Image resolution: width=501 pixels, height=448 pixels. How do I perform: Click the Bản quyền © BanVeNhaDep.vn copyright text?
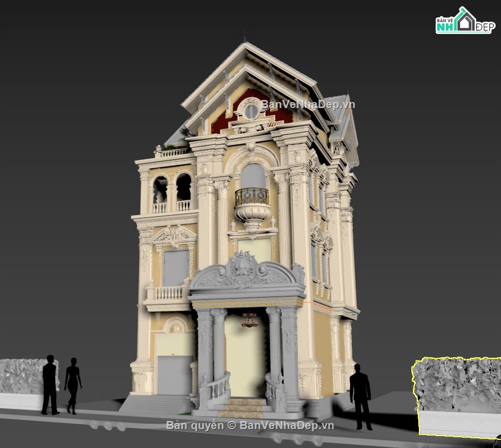pos(250,425)
